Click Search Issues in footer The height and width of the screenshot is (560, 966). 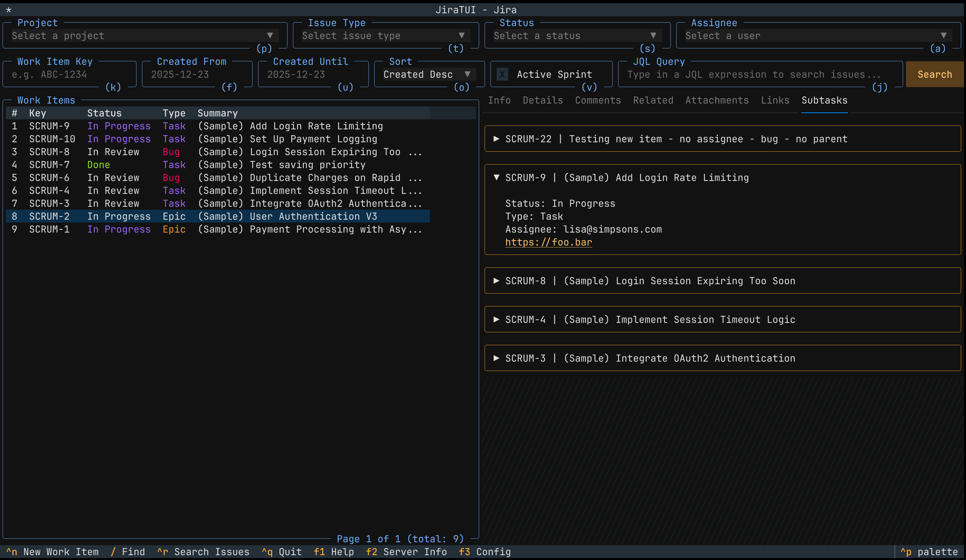click(203, 552)
